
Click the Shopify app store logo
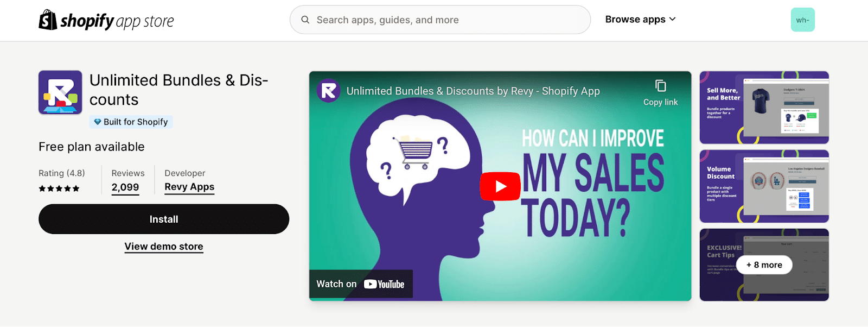pos(106,21)
